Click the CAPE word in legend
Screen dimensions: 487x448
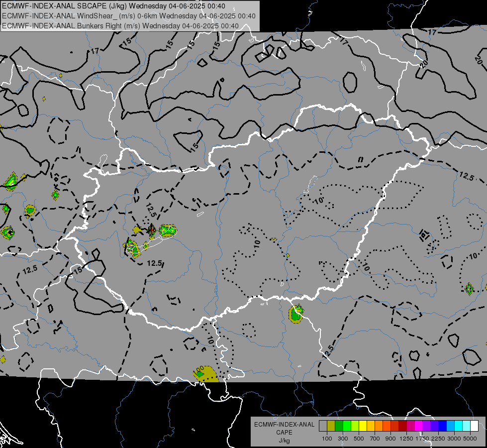pos(284,432)
